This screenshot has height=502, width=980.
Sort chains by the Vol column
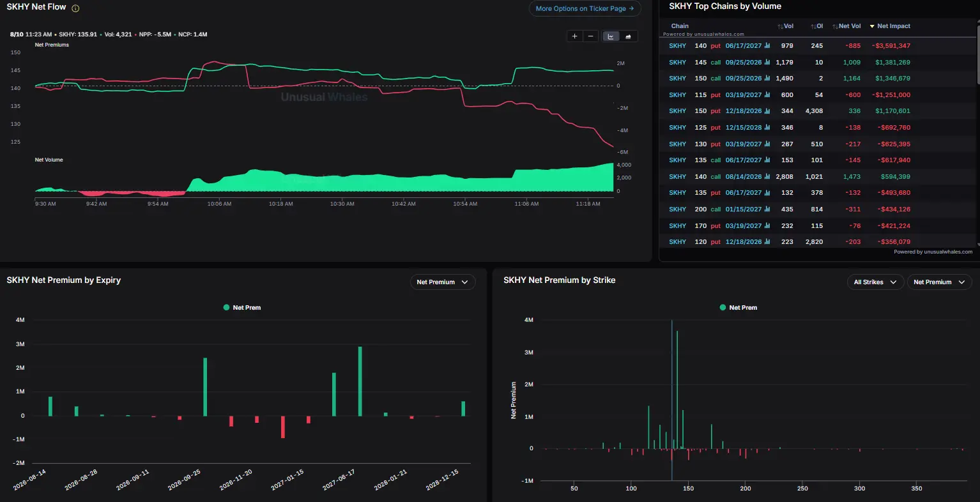click(x=785, y=26)
